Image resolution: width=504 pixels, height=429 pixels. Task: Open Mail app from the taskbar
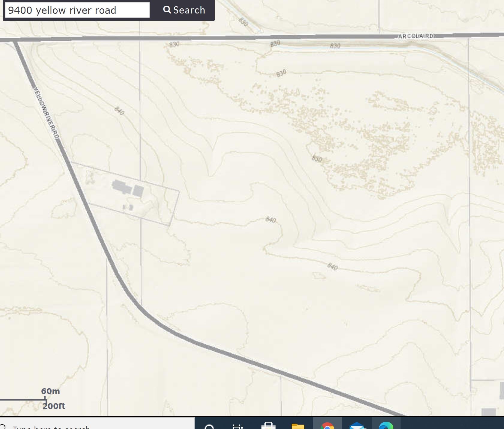[x=356, y=425]
